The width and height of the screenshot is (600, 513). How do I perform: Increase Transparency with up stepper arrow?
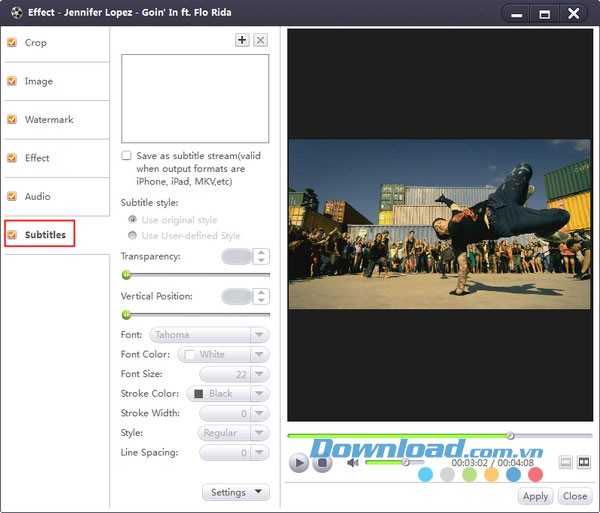point(261,252)
